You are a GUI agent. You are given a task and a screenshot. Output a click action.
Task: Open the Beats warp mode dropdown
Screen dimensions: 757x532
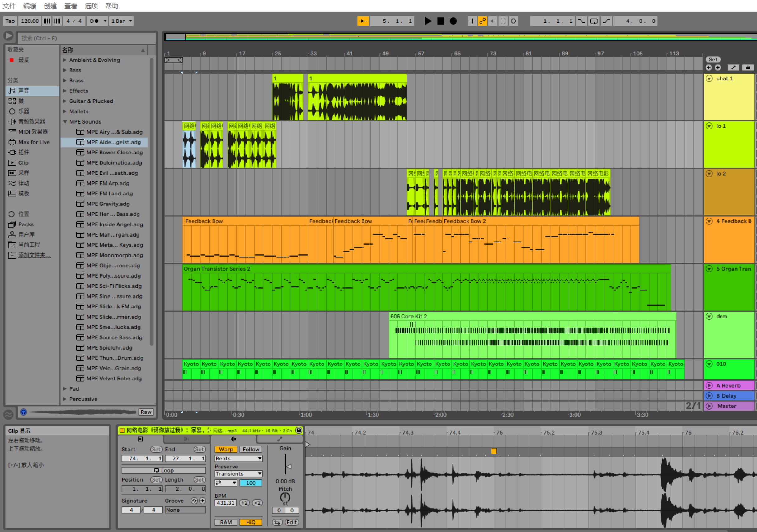click(x=238, y=459)
